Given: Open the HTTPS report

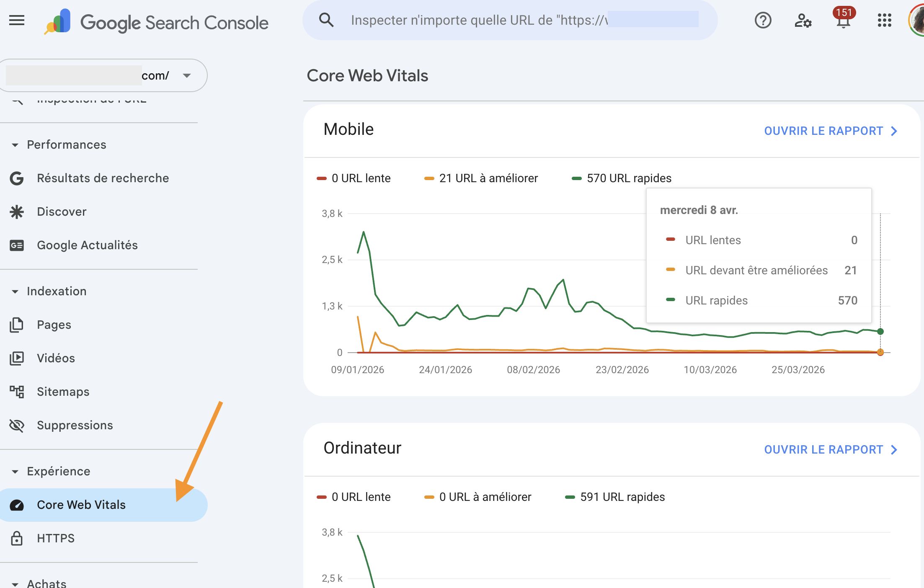Looking at the screenshot, I should click(x=55, y=538).
